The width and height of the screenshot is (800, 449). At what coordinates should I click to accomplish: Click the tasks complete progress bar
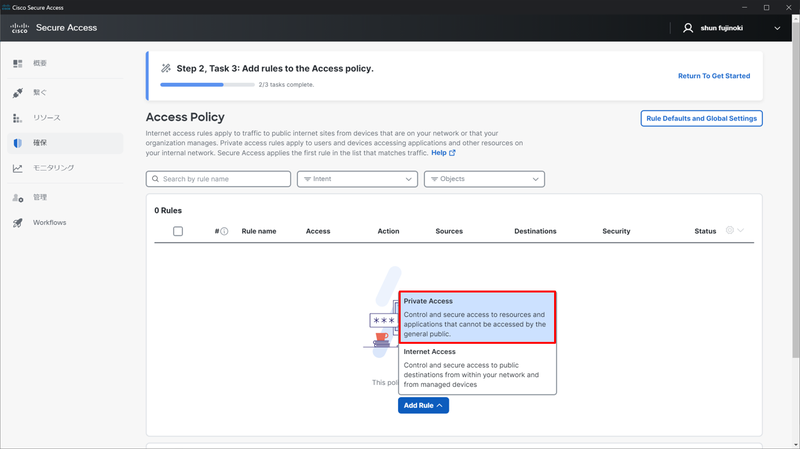[x=207, y=85]
